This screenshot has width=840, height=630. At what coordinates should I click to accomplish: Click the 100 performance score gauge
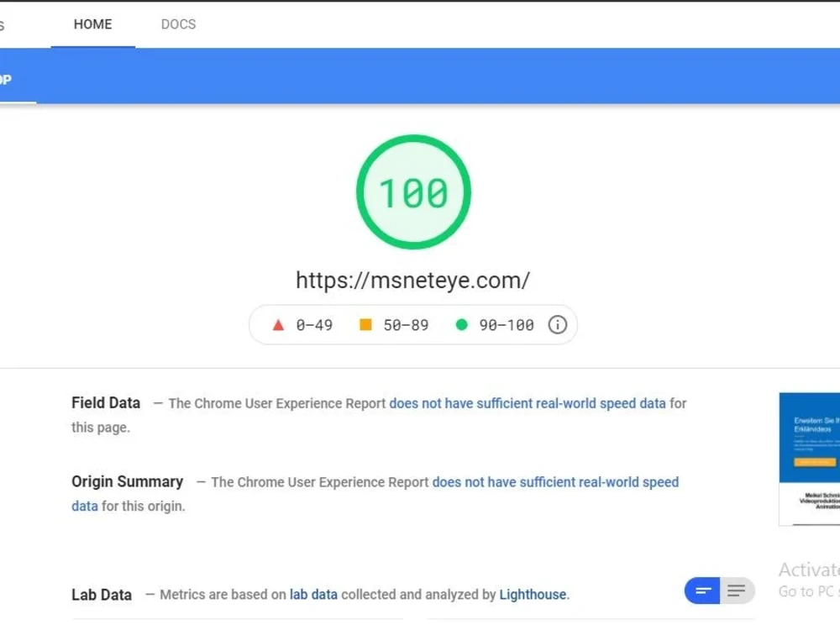click(x=413, y=192)
